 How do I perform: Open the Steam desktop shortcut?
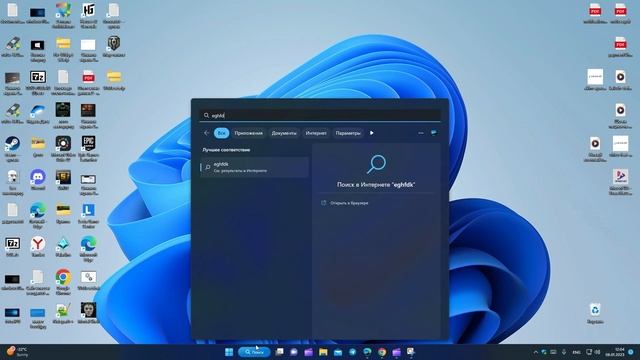(x=12, y=144)
